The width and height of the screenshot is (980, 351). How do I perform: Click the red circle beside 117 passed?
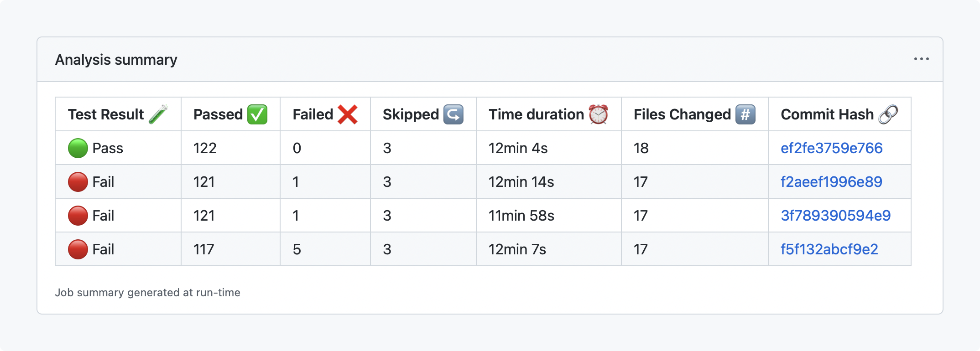point(78,249)
